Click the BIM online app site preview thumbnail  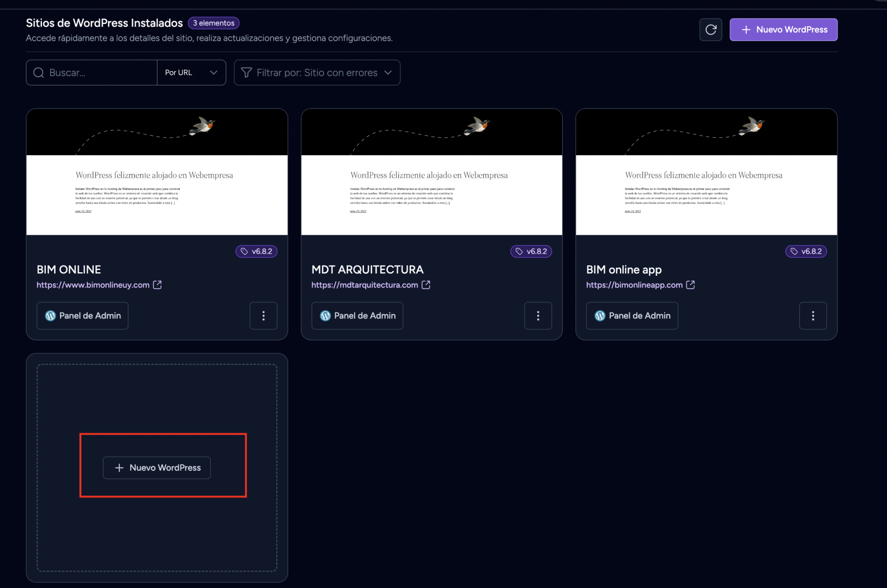click(706, 172)
